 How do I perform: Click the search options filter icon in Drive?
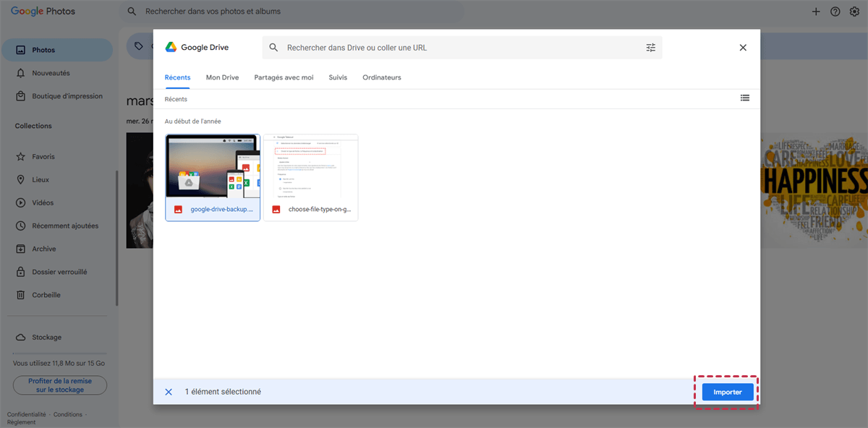point(650,48)
